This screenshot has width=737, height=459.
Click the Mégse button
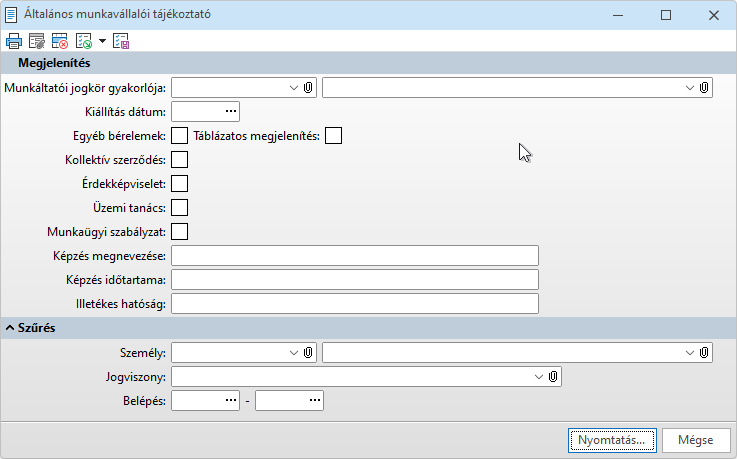(x=695, y=439)
